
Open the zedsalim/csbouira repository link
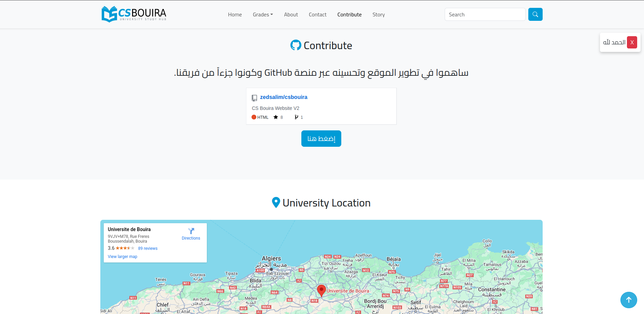[284, 97]
